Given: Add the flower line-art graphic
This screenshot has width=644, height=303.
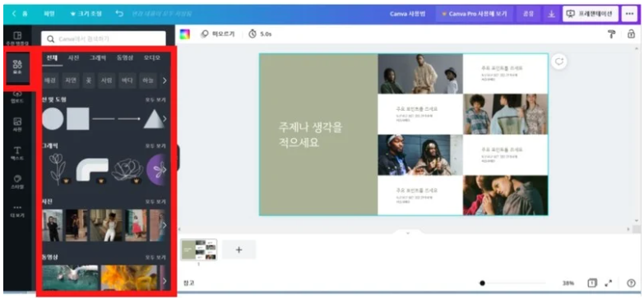Looking at the screenshot, I should 58,169.
